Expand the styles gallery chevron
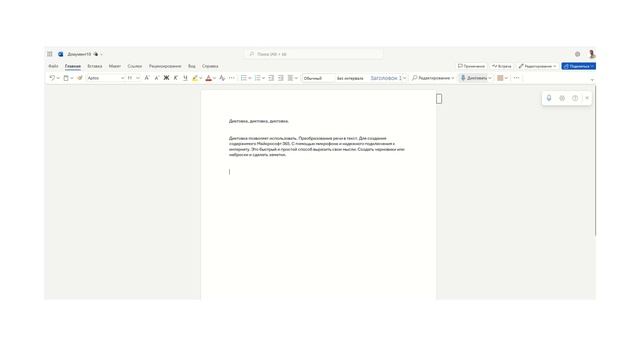Viewport: 640px width, 360px height. tap(404, 78)
